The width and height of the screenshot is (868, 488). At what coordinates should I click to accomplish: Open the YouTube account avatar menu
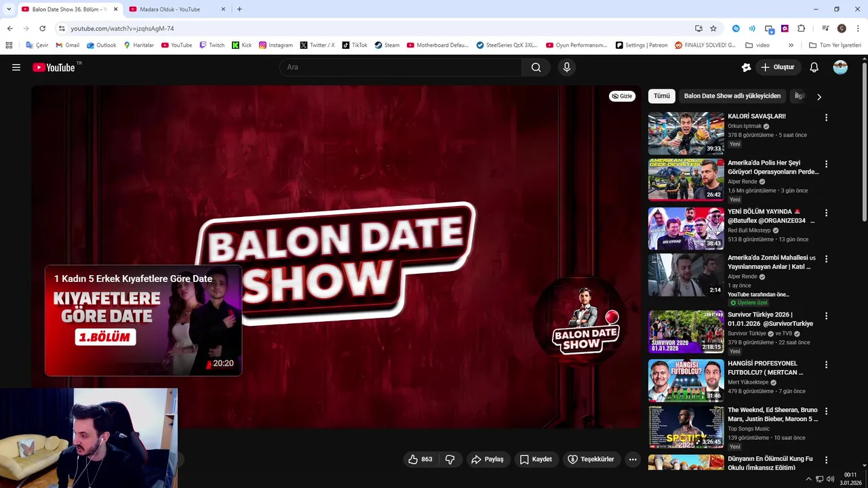[x=840, y=67]
